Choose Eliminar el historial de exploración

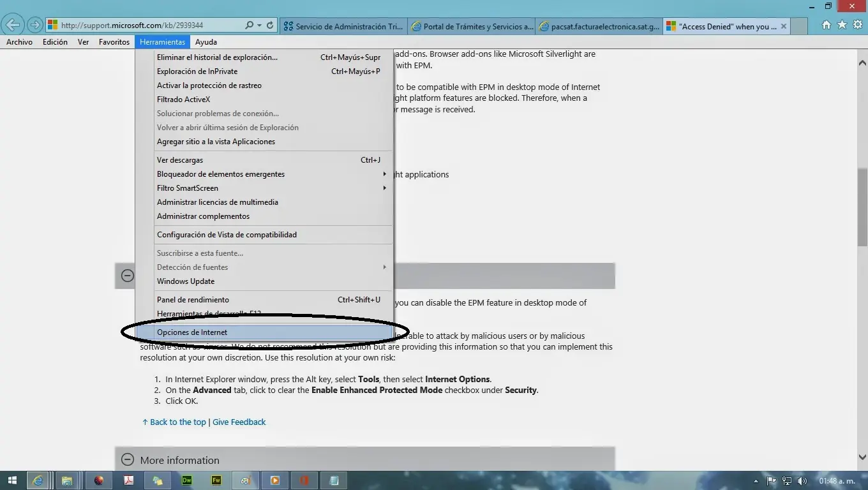[x=274, y=57]
